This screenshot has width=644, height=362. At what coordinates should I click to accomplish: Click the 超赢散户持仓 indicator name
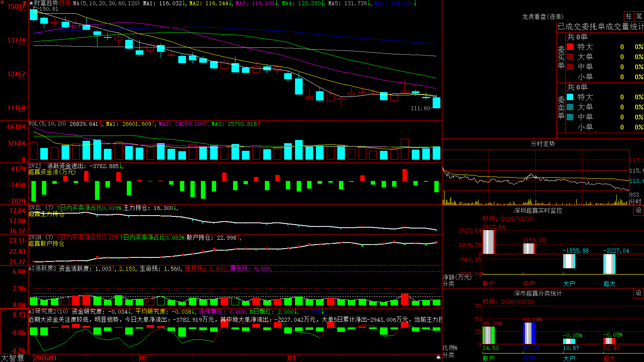click(46, 243)
